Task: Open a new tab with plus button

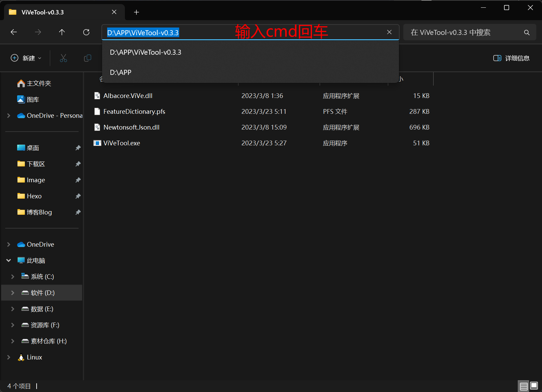Action: 136,12
